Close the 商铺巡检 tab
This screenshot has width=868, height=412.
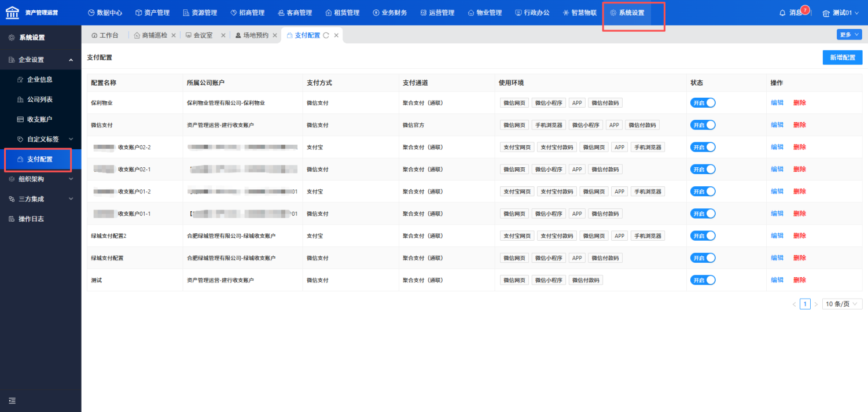click(x=174, y=35)
